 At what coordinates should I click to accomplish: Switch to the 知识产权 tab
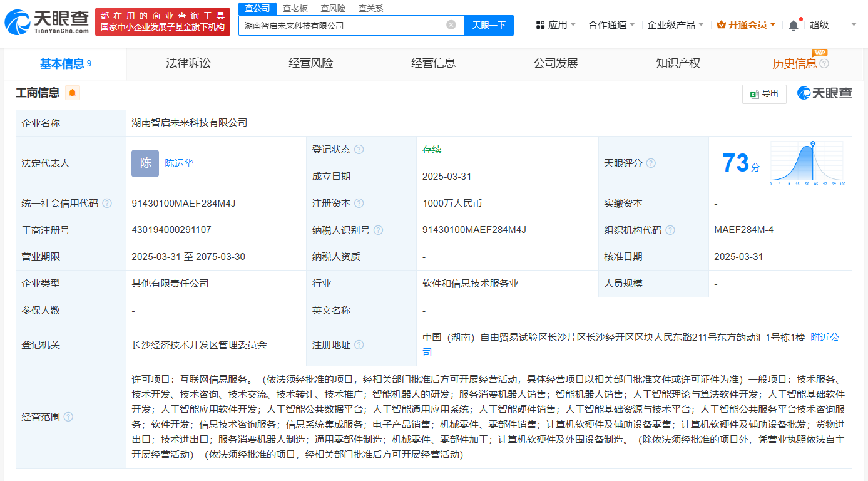(x=678, y=63)
